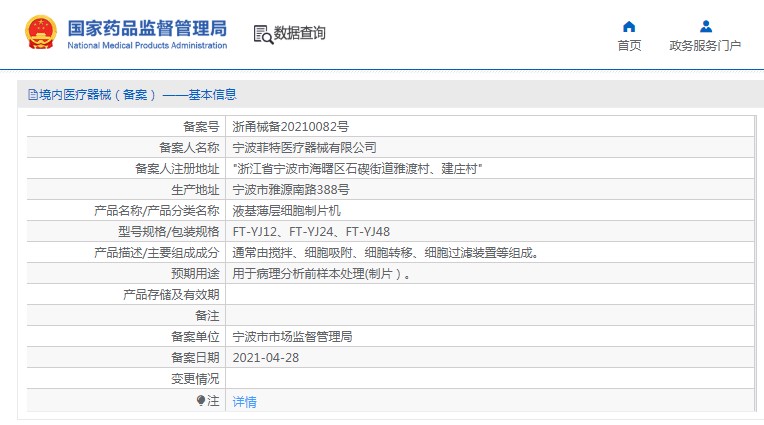Click the document icon beside 境内医疗器械

[x=32, y=95]
